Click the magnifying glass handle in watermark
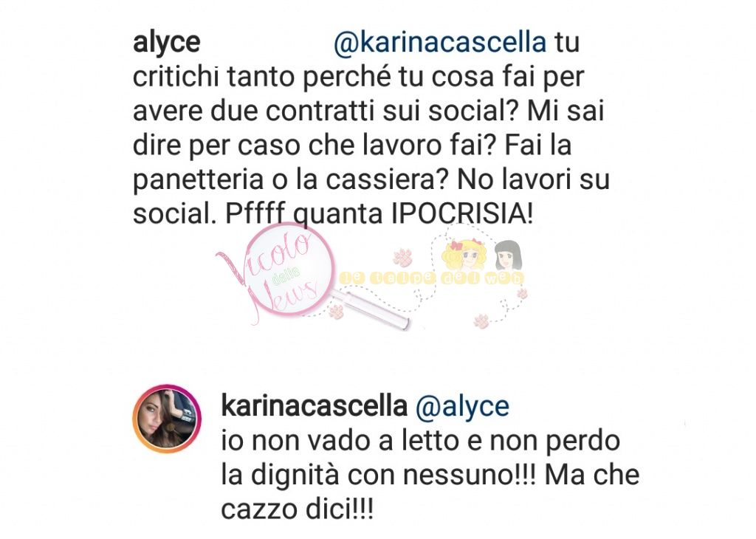The width and height of the screenshot is (756, 539). pos(371,309)
